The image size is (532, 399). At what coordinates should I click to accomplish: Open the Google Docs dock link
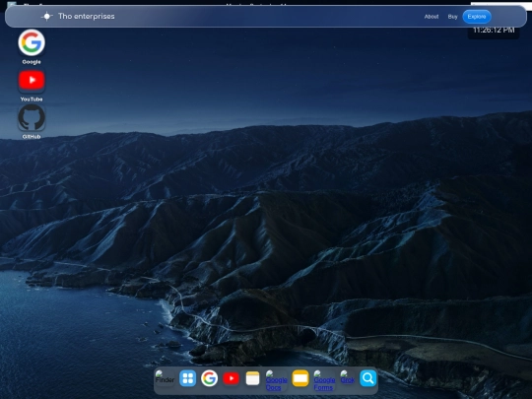(x=276, y=380)
